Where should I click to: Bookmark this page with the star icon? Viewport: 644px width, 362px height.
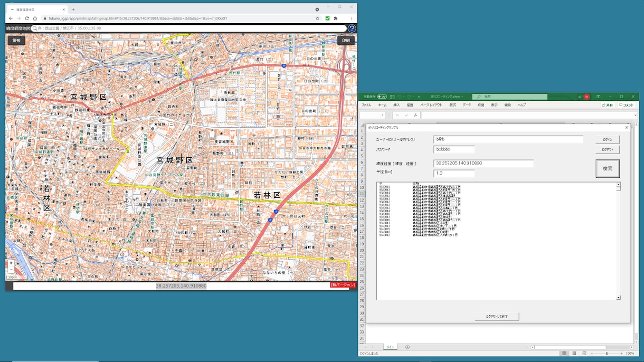317,18
